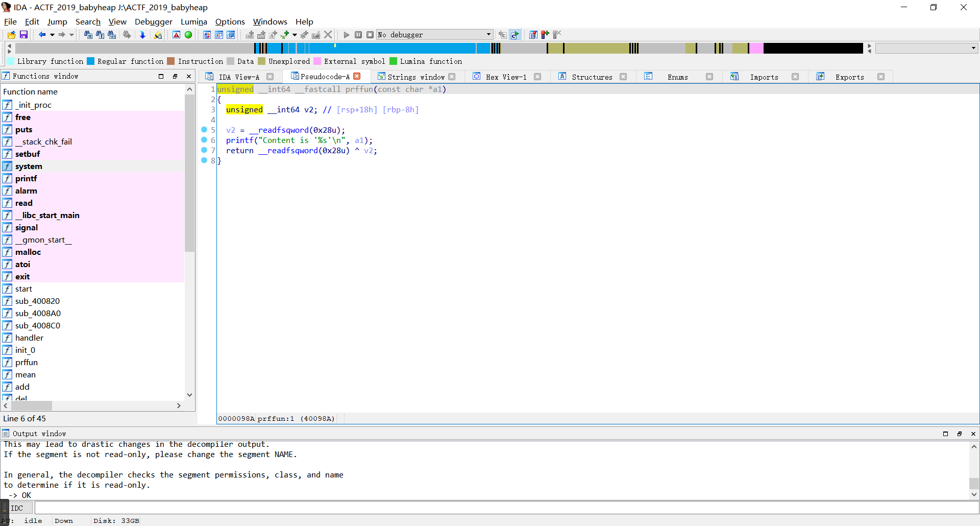The height and width of the screenshot is (526, 980).
Task: Close the Pseudocode-A tab
Action: pos(357,76)
